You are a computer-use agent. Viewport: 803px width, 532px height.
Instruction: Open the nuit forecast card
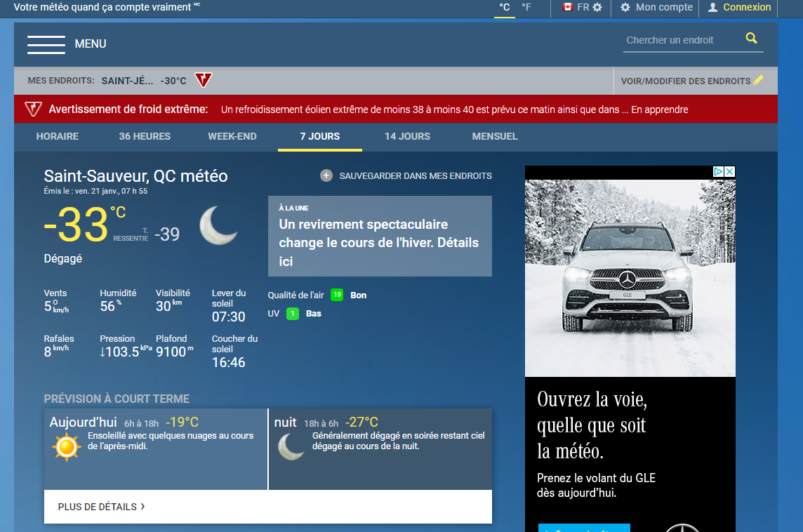[x=380, y=448]
